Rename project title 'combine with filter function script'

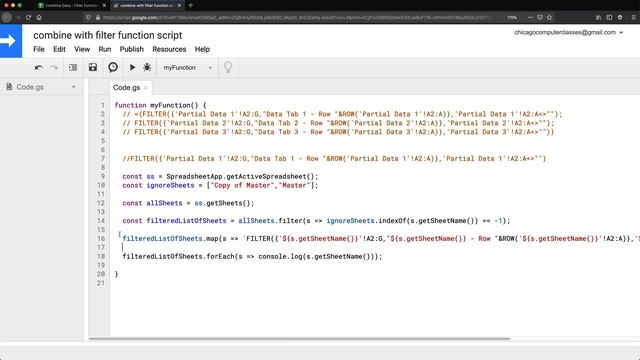point(108,36)
